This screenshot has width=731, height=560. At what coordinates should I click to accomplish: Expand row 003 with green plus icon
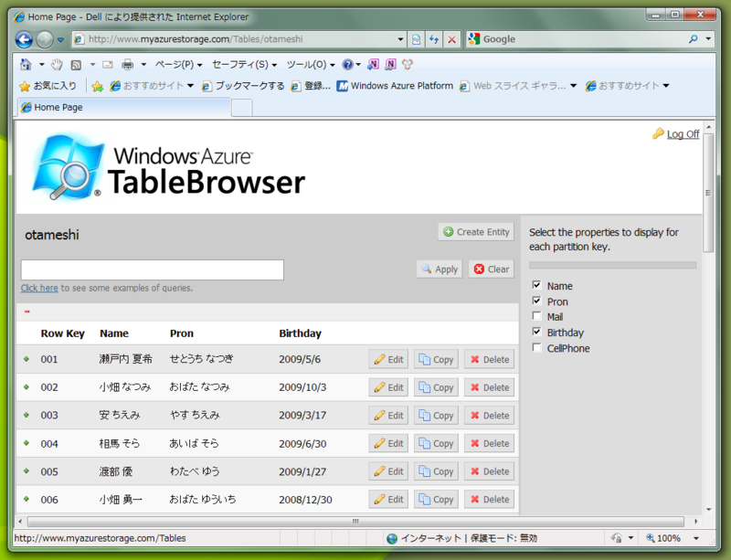26,415
